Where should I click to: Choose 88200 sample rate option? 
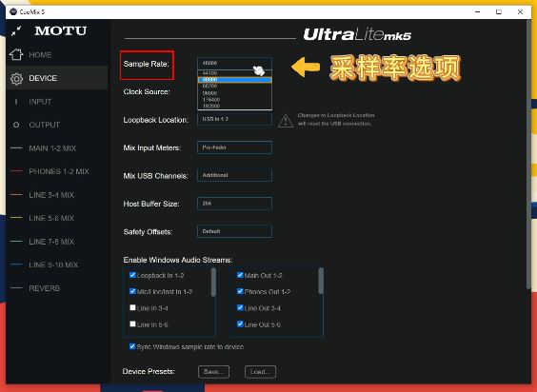[234, 86]
